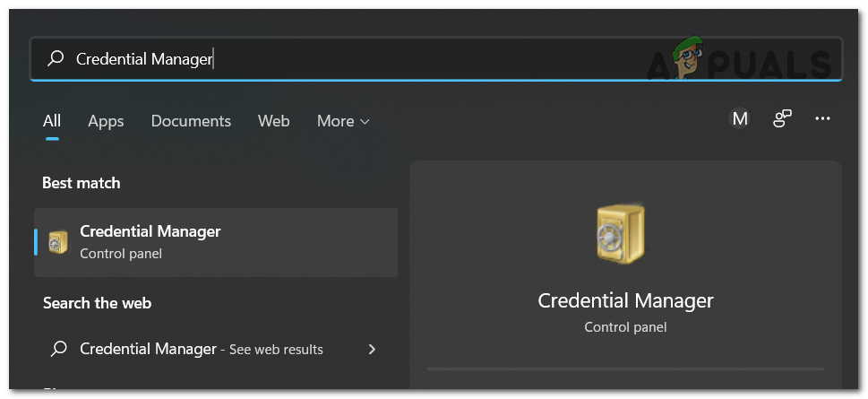Screen dimensions: 868x399
Task: Click the web search magnifier icon
Action: [x=59, y=349]
